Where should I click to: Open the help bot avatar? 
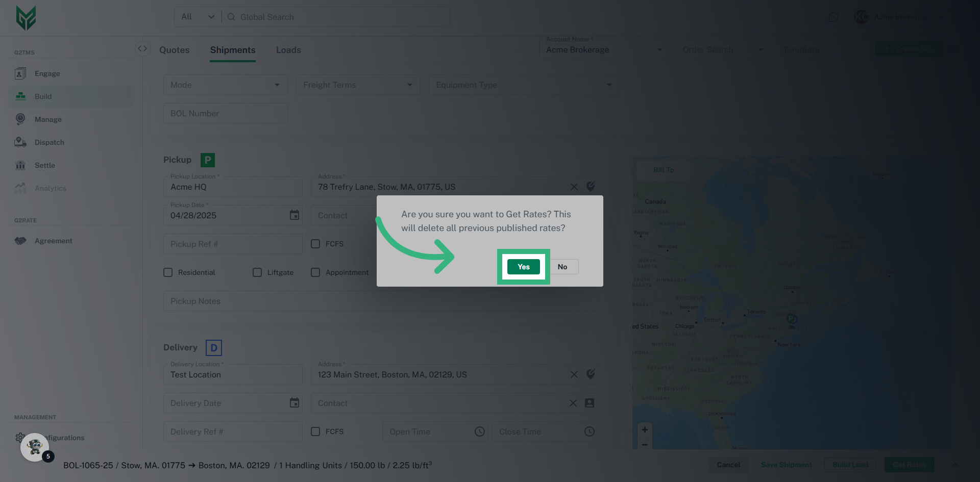35,447
